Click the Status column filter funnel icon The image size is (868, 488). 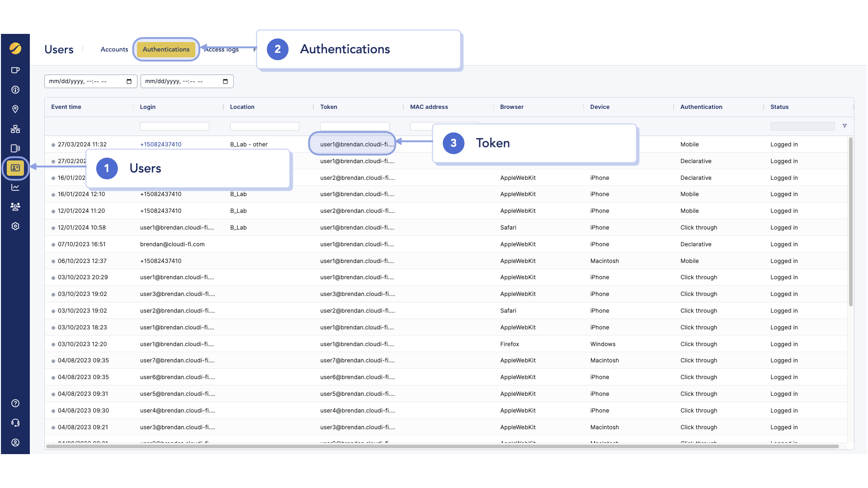(x=844, y=126)
